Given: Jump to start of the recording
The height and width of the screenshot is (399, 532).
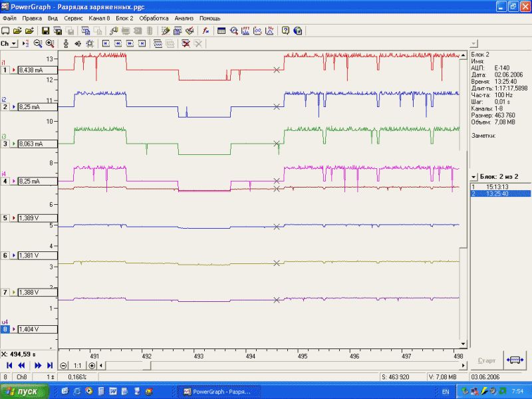Looking at the screenshot, I should [9, 365].
